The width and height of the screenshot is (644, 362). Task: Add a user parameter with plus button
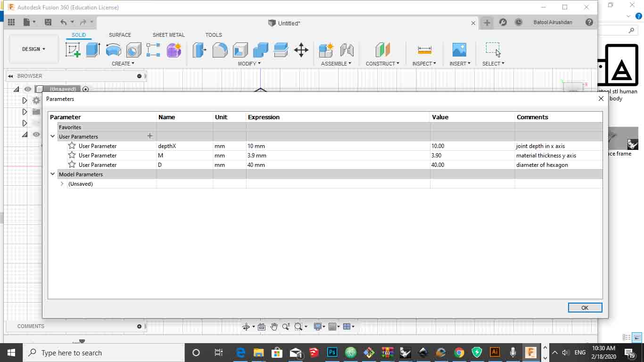click(150, 136)
